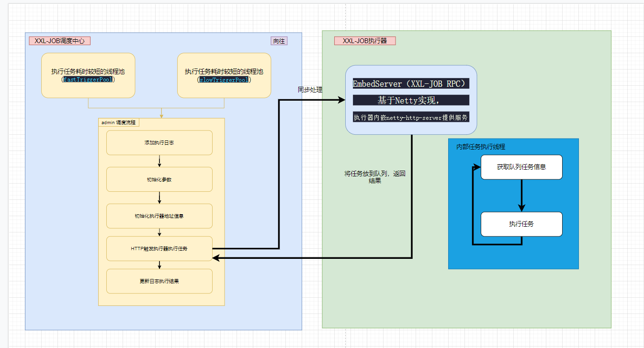Viewport: 644px width, 348px height.
Task: Select the EmbedServer（XXL-JOB RPC） text line
Action: coord(411,84)
